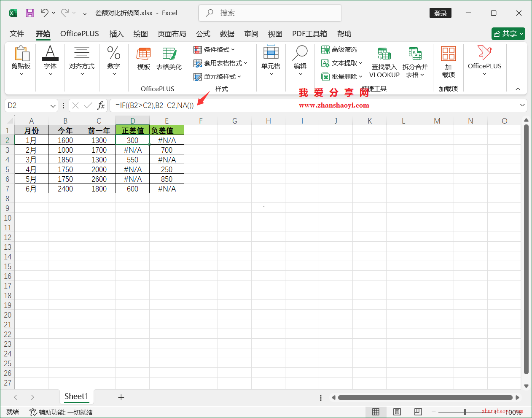Enable 分页预览 page break preview mode
532x418 pixels.
tap(418, 412)
